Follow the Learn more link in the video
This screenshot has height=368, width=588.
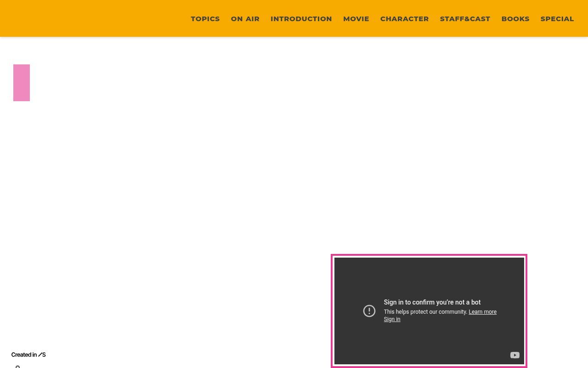pyautogui.click(x=482, y=312)
